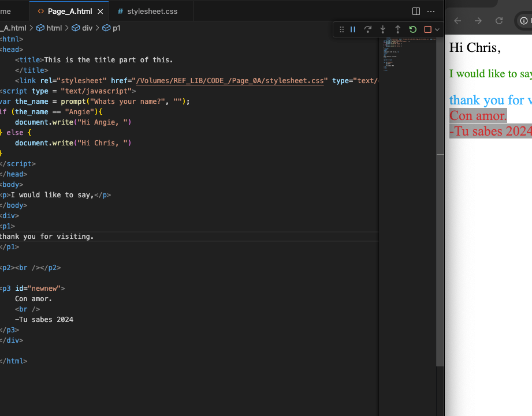532x416 pixels.
Task: Click the blue 'thank you for' text in browser
Action: pyautogui.click(x=490, y=100)
